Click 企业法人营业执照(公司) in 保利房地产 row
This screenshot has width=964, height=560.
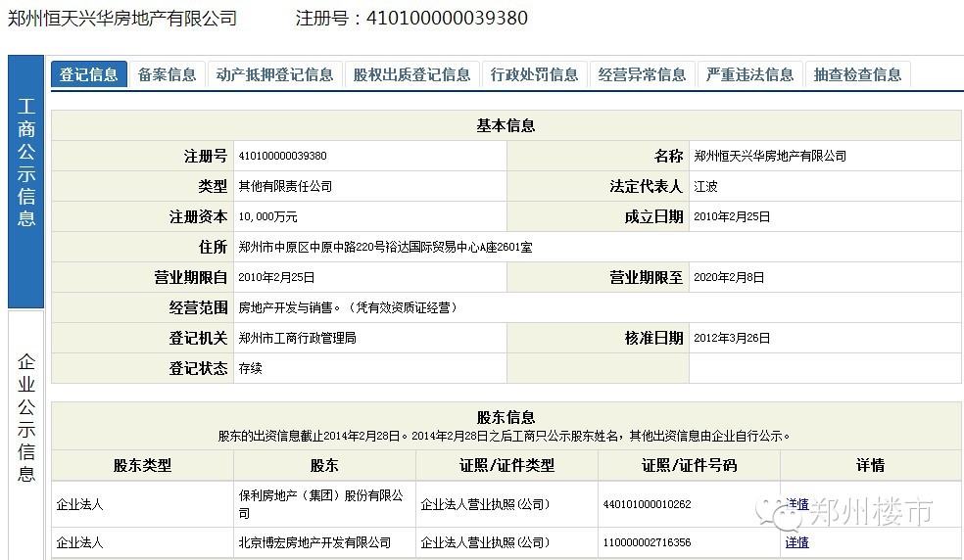click(x=485, y=504)
